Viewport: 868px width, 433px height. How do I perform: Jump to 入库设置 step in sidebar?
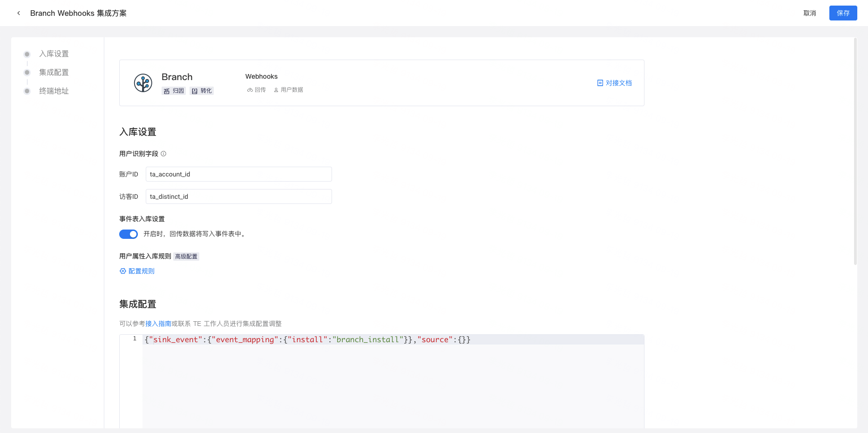pos(54,54)
